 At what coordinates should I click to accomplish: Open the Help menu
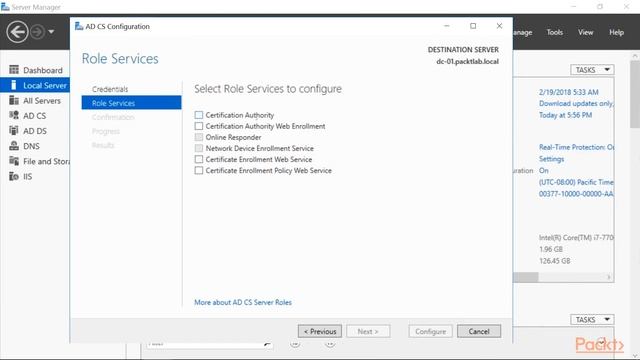616,32
